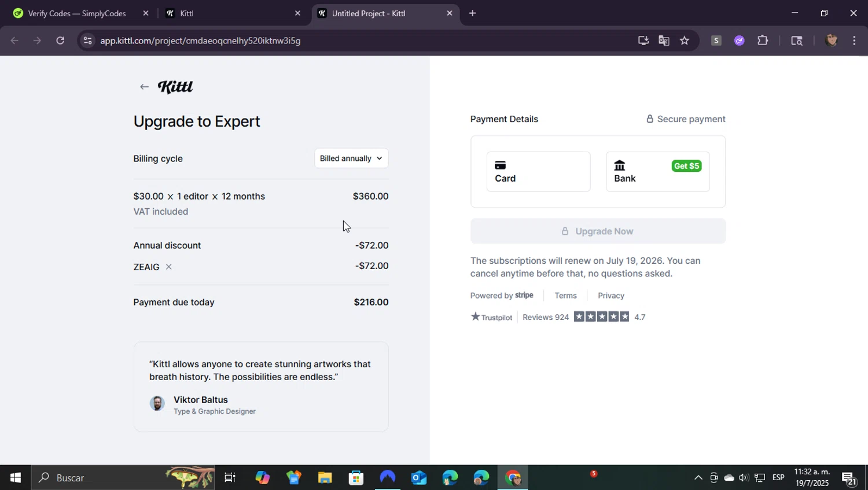Viewport: 868px width, 490px height.
Task: Switch to Untitled Project - Kittl tab
Action: pyautogui.click(x=385, y=13)
